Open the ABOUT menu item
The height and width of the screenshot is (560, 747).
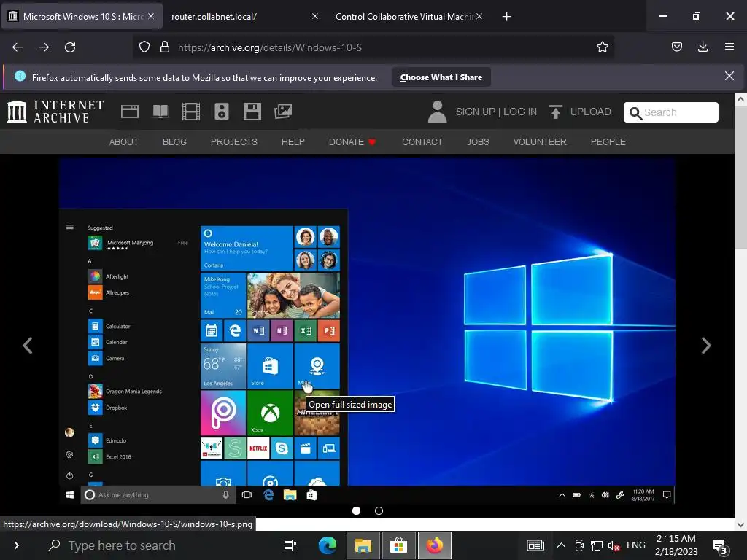point(124,142)
